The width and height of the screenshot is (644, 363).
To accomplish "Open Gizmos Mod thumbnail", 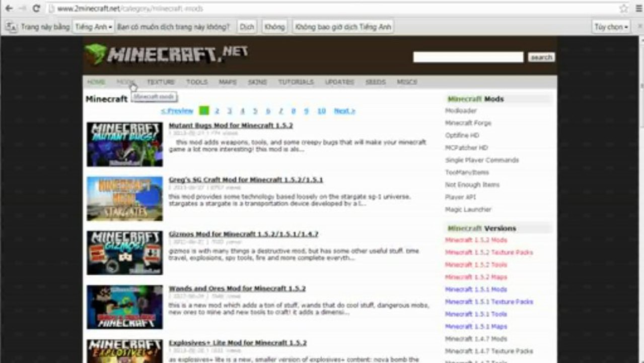I will pos(125,253).
